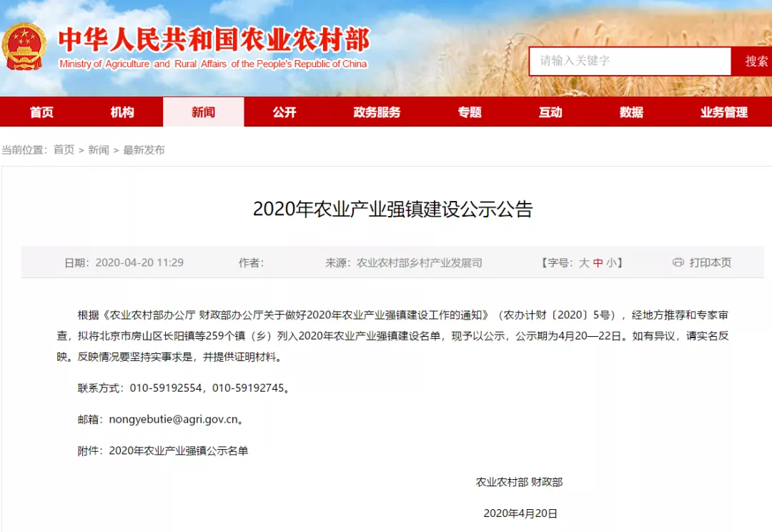This screenshot has height=532, width=772.
Task: Set font size to 大
Action: pyautogui.click(x=584, y=262)
